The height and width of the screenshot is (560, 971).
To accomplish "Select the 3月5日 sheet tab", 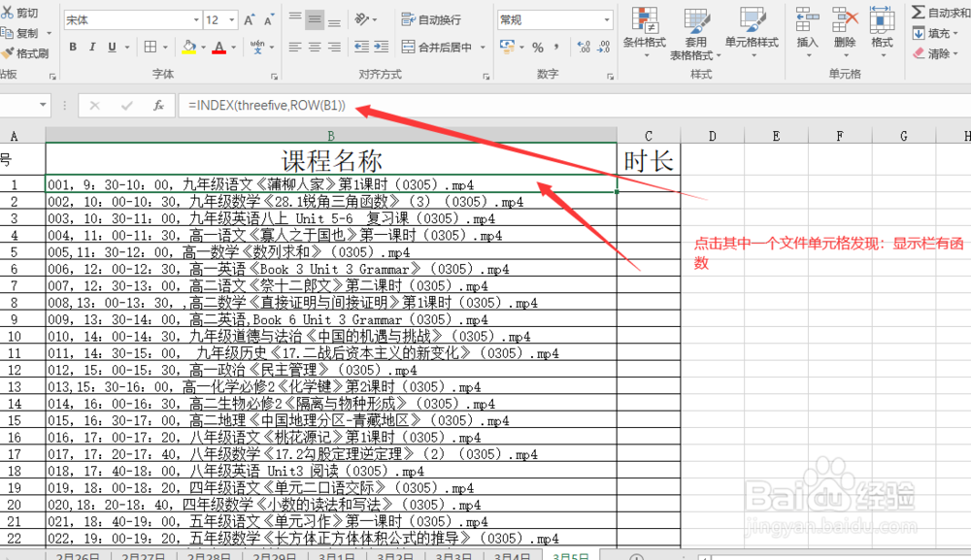I will (x=570, y=555).
